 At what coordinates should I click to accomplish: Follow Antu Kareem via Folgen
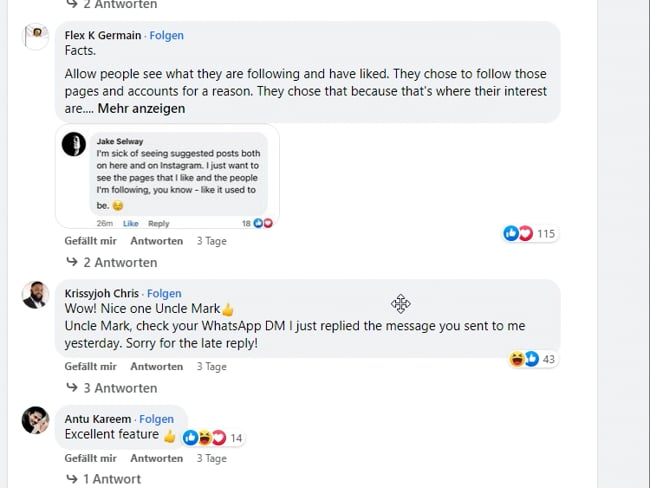[156, 419]
